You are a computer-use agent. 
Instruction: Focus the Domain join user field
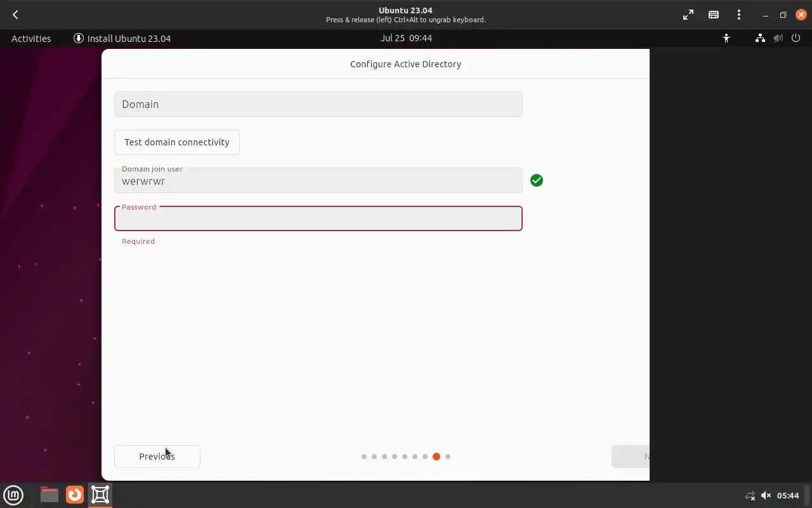click(x=318, y=180)
